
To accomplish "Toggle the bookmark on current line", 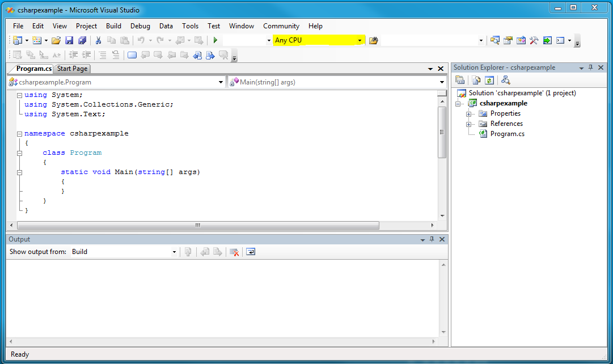I will [132, 55].
